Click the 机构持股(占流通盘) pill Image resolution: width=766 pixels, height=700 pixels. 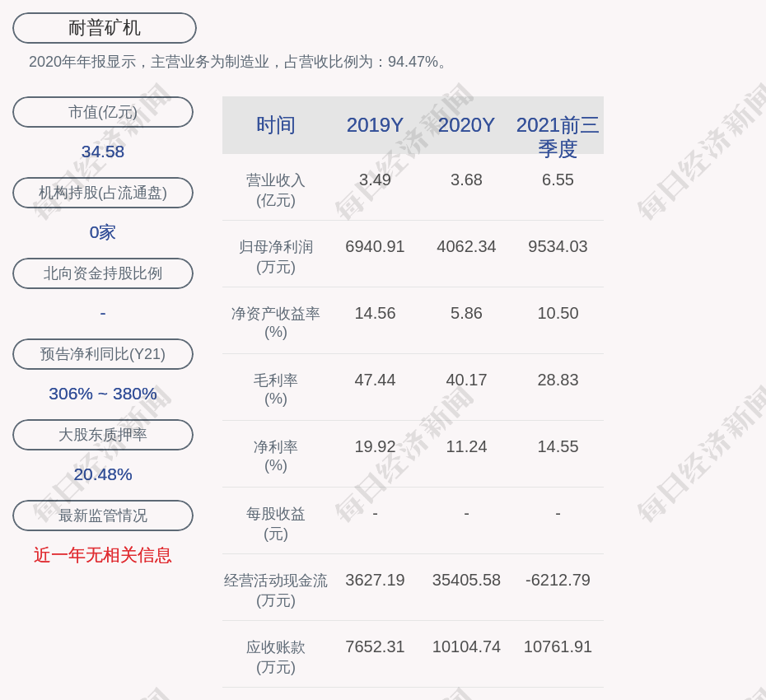tap(103, 193)
